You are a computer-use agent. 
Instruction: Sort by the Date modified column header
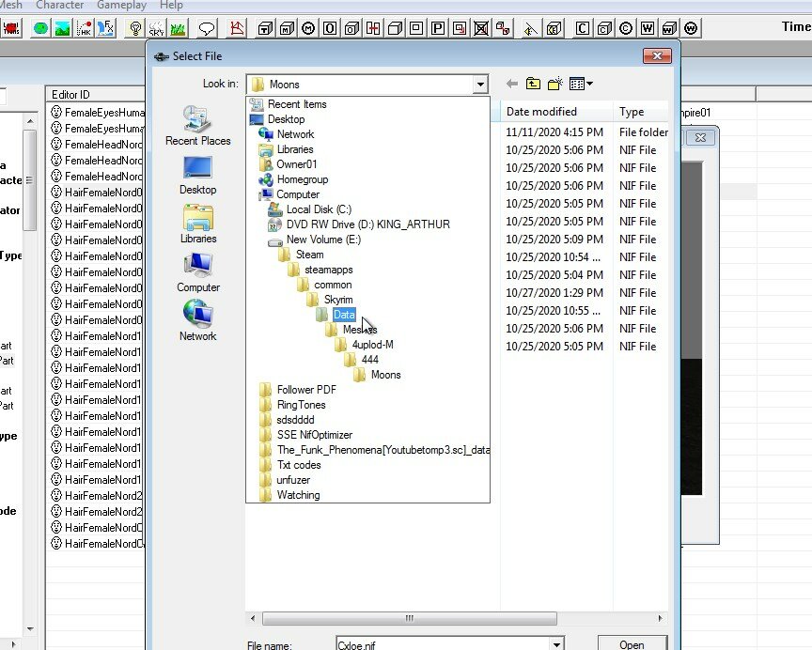pos(556,112)
